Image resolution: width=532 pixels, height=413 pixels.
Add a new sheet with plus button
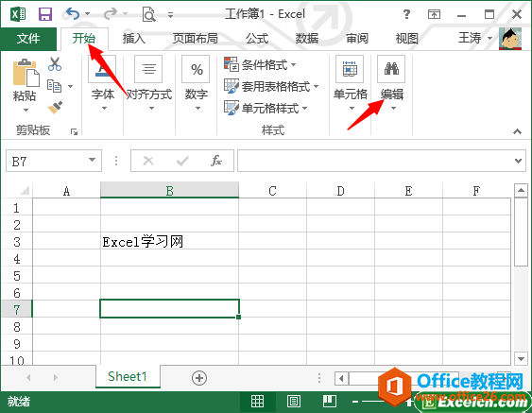click(x=199, y=378)
